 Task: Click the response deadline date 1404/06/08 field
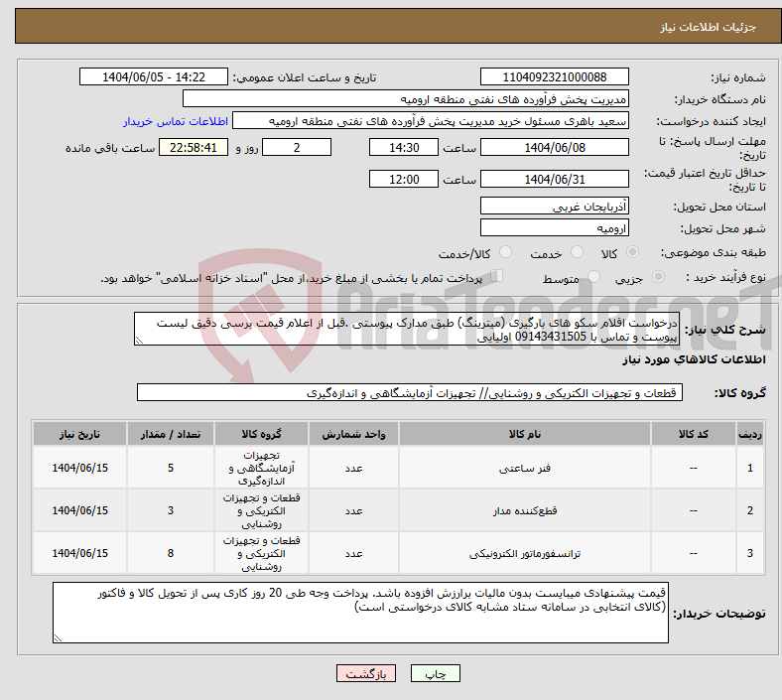pos(554,147)
